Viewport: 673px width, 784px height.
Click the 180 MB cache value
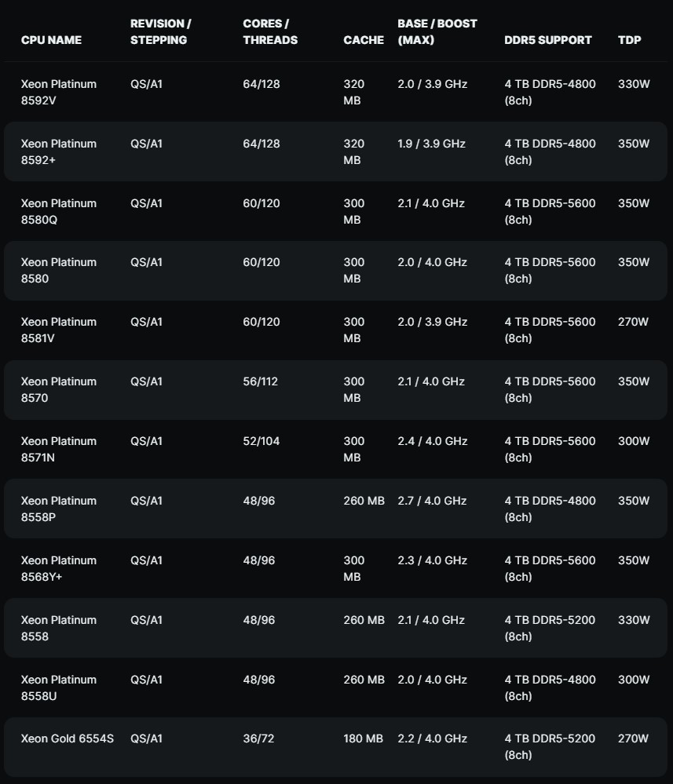(363, 738)
